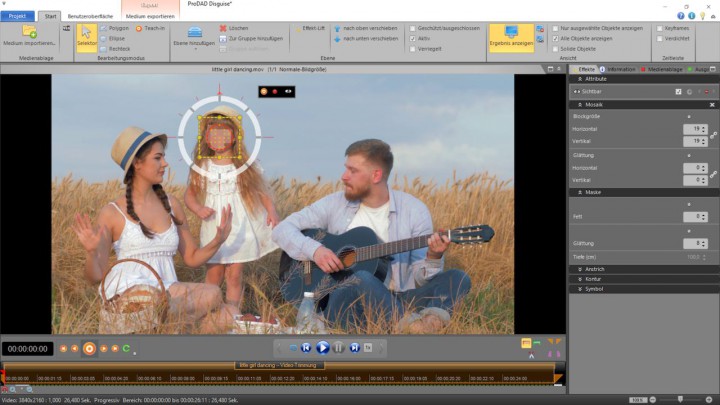This screenshot has height=405, width=720.
Task: Check the Keyframes option
Action: [660, 28]
